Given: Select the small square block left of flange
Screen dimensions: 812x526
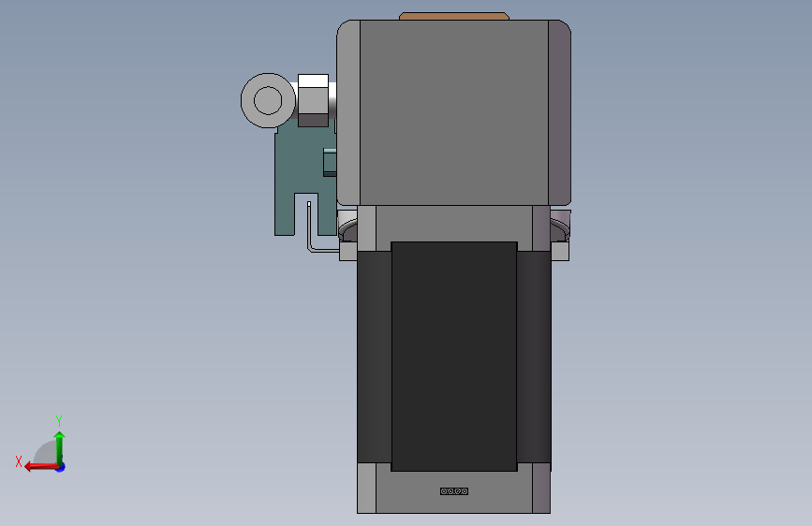Looking at the screenshot, I should pos(348,252).
